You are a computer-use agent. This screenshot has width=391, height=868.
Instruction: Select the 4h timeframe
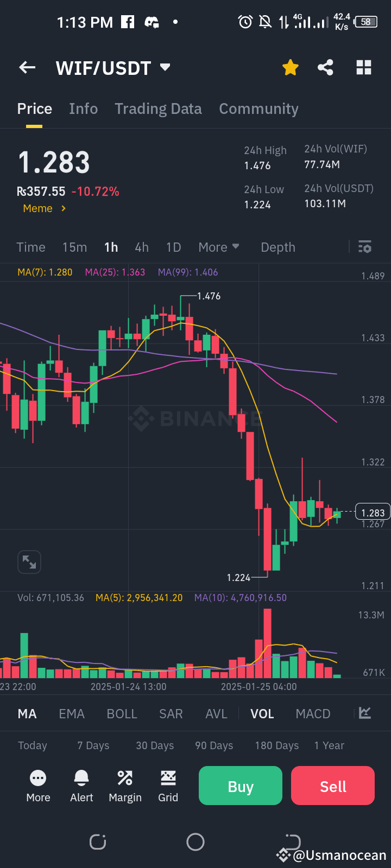142,247
